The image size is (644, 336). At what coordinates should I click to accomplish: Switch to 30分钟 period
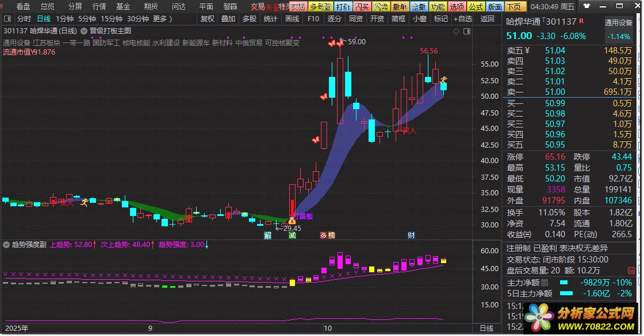point(138,19)
